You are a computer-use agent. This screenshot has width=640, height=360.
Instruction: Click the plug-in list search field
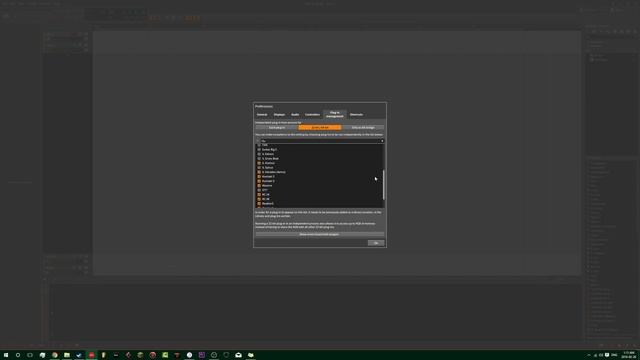pyautogui.click(x=320, y=141)
